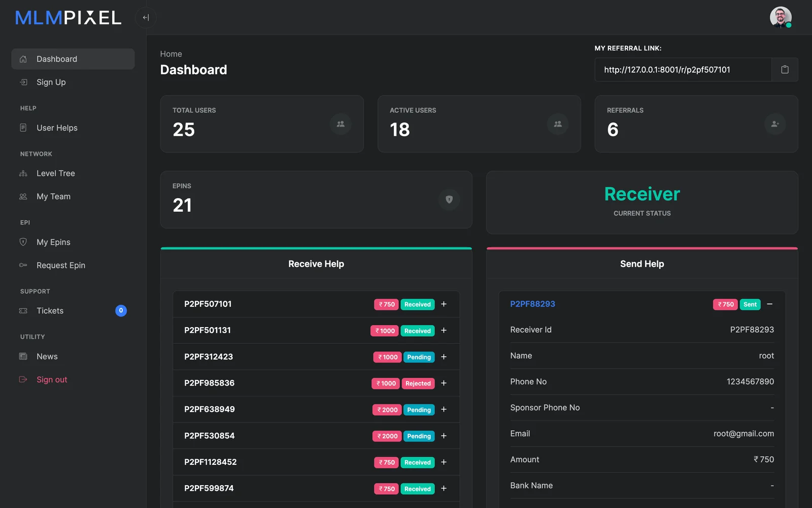The image size is (812, 508).
Task: Expand the P2PF1128452 row details
Action: tap(444, 462)
